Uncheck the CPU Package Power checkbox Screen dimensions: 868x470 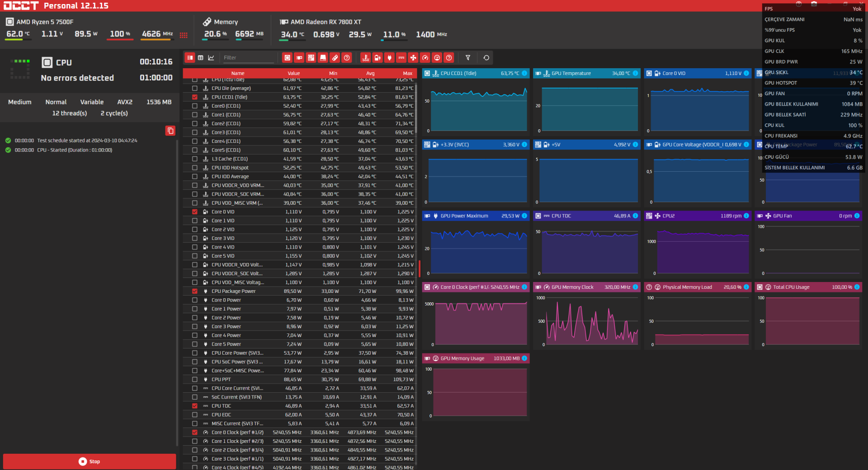(x=195, y=291)
